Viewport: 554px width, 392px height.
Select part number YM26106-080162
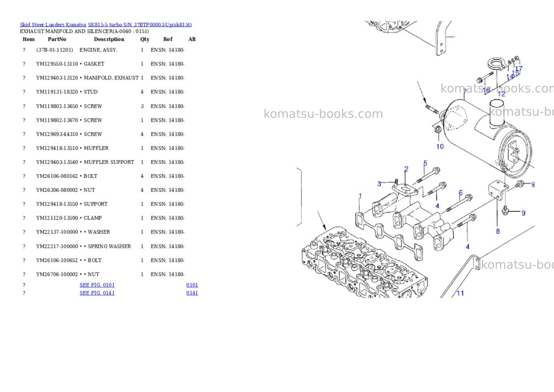(57, 176)
